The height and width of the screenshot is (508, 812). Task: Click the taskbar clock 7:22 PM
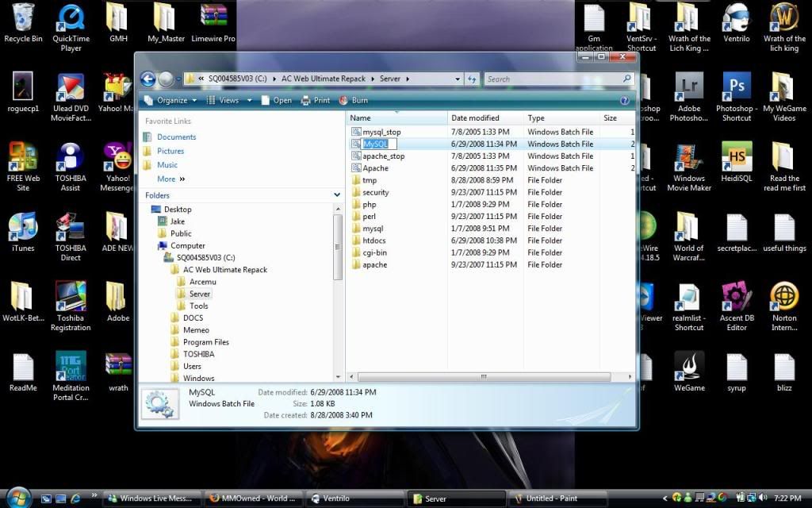click(x=787, y=498)
